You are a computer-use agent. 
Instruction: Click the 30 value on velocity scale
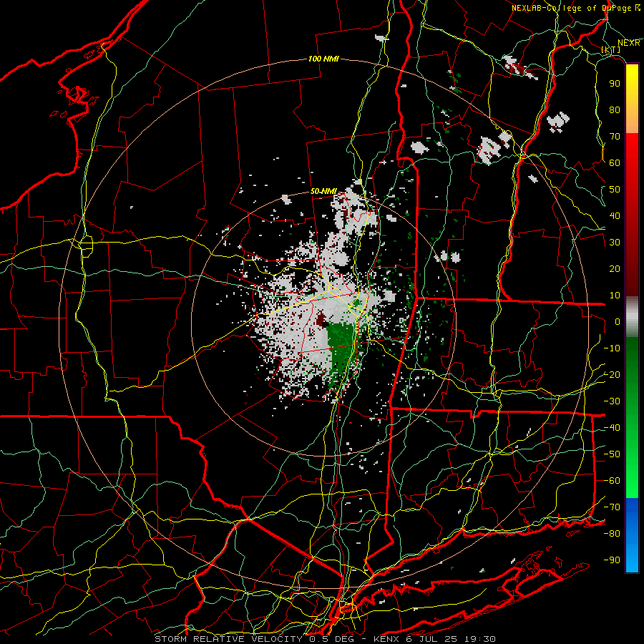tap(615, 243)
